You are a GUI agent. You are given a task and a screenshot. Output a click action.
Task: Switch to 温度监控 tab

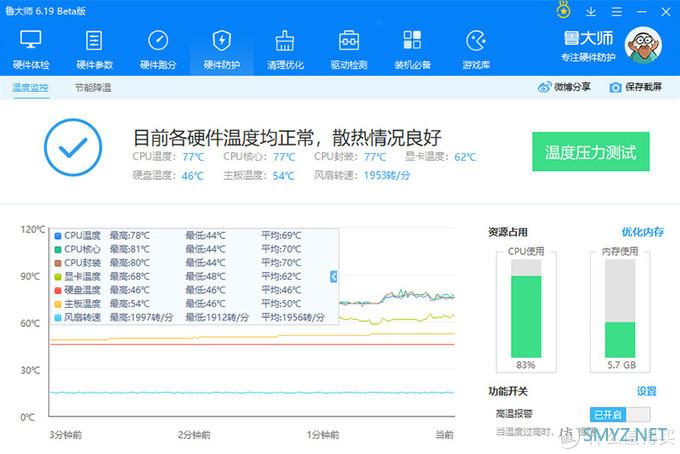(30, 87)
